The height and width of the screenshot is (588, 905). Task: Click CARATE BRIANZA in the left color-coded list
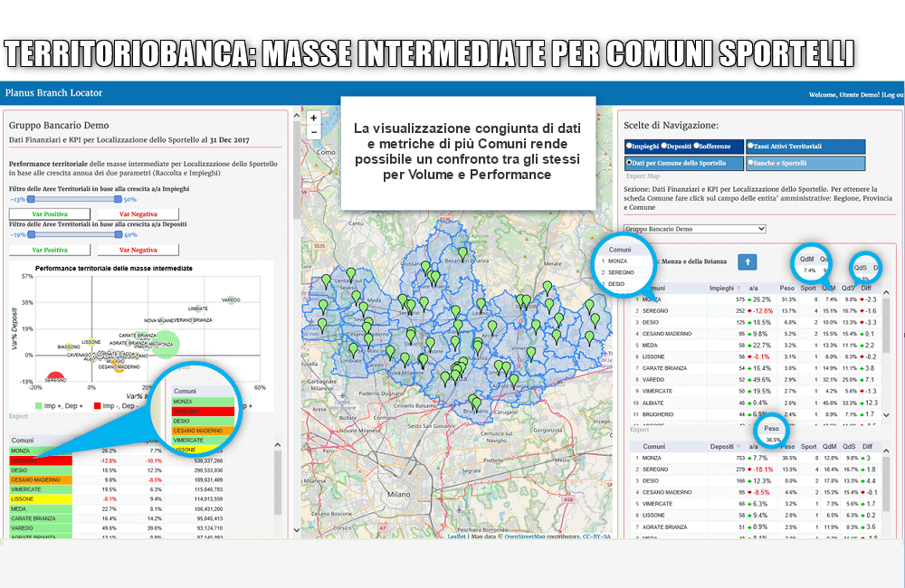[41, 518]
